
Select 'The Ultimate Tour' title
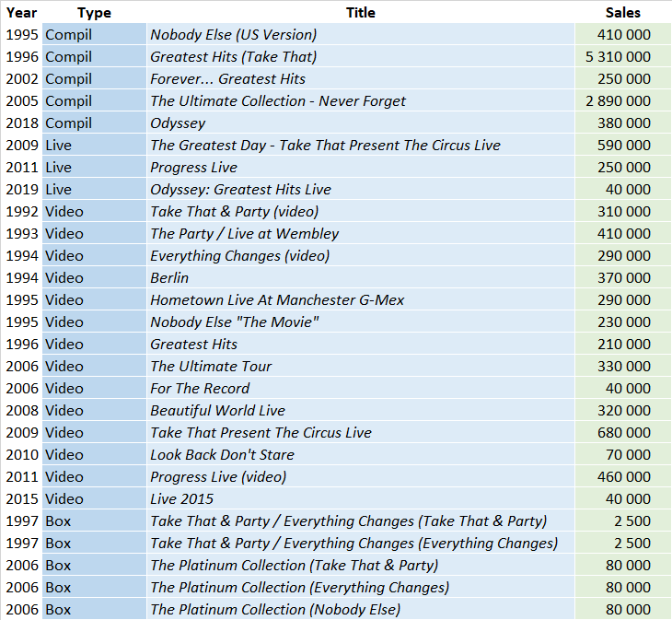pos(211,367)
